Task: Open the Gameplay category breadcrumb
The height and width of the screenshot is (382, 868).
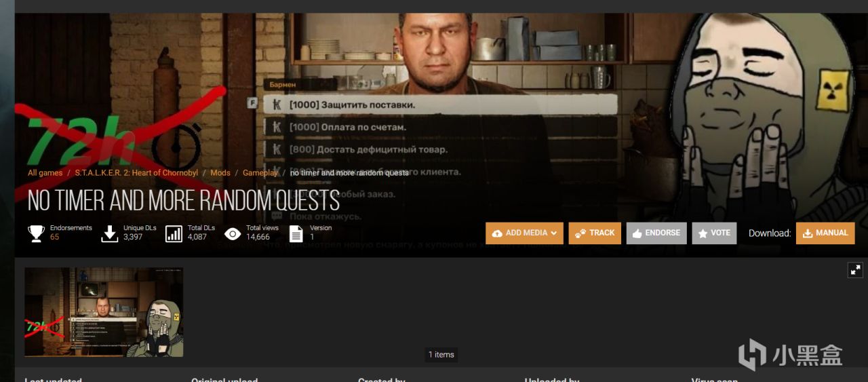Action: click(x=260, y=173)
